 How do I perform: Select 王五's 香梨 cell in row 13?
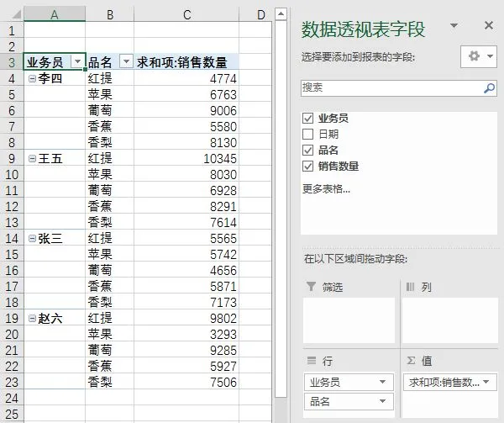tap(109, 222)
